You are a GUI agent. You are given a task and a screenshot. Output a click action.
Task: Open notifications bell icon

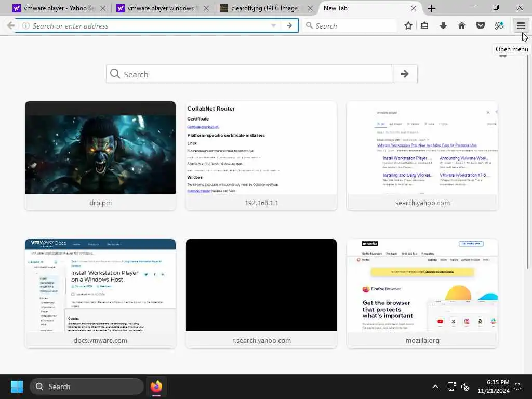click(x=518, y=387)
